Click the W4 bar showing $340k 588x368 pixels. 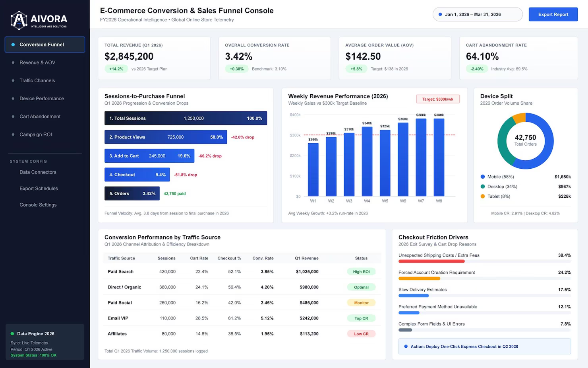point(367,162)
